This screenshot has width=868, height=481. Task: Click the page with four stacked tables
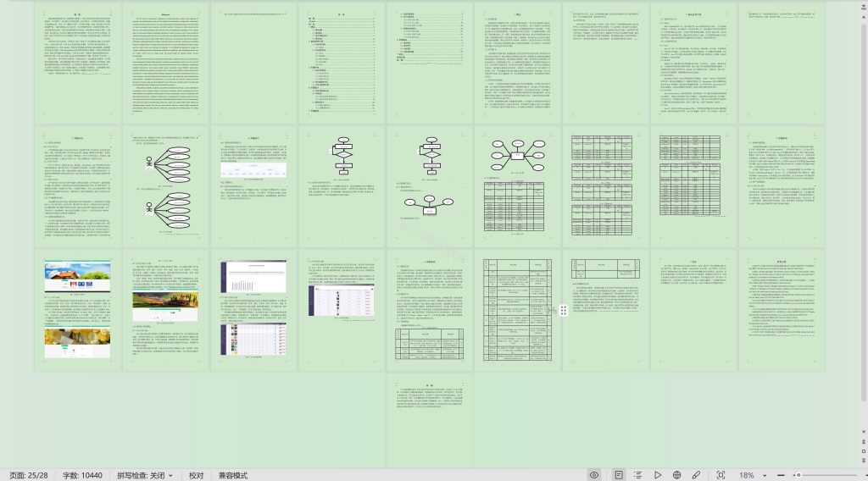(605, 187)
